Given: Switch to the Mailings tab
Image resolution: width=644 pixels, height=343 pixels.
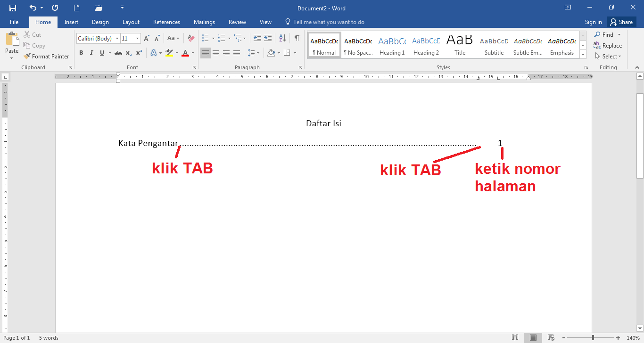Looking at the screenshot, I should click(204, 22).
